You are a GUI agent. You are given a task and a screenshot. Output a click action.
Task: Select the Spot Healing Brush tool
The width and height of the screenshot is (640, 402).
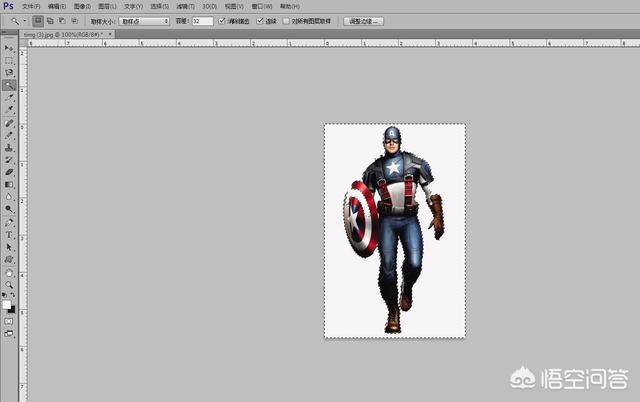coord(9,123)
